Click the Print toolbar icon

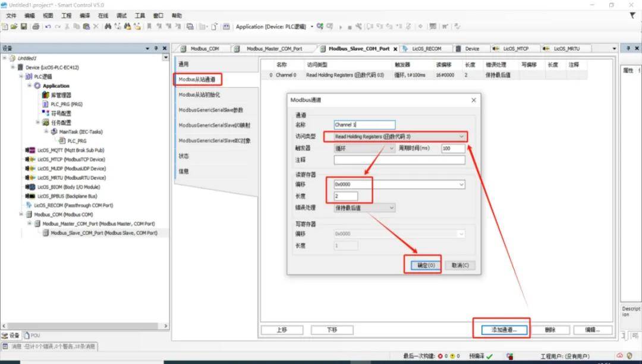tap(36, 27)
